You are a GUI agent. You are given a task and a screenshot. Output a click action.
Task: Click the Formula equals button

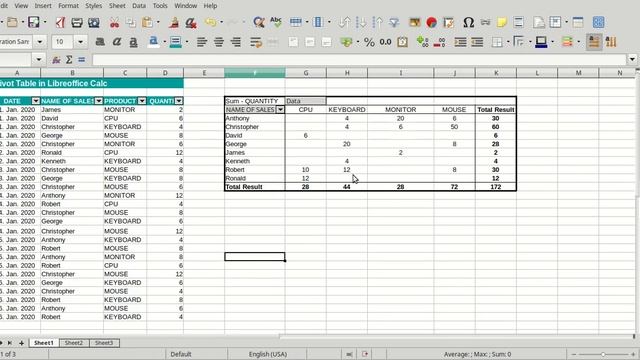coord(82,60)
